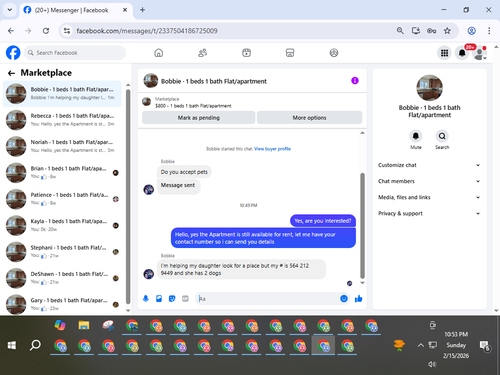Expand Customize chat section

(429, 165)
